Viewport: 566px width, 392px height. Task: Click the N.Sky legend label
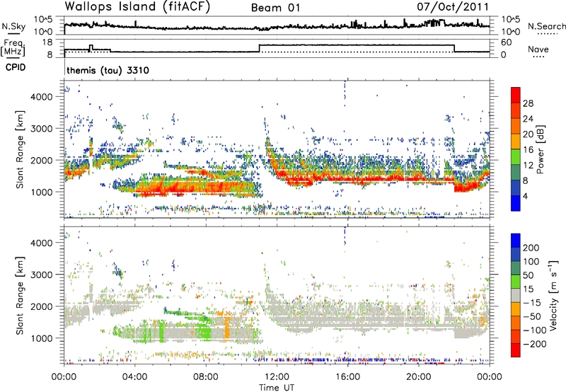pos(13,26)
